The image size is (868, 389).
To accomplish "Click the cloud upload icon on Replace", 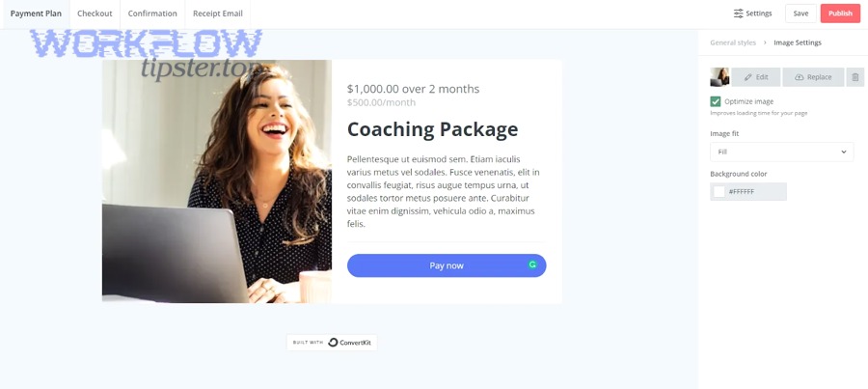I will pyautogui.click(x=800, y=77).
